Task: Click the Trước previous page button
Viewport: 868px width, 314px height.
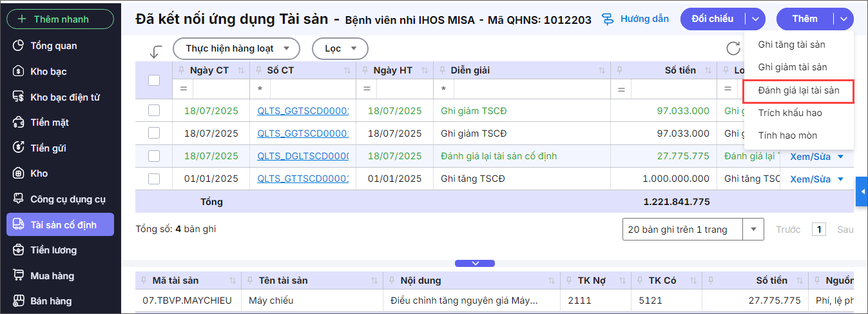Action: [x=788, y=229]
